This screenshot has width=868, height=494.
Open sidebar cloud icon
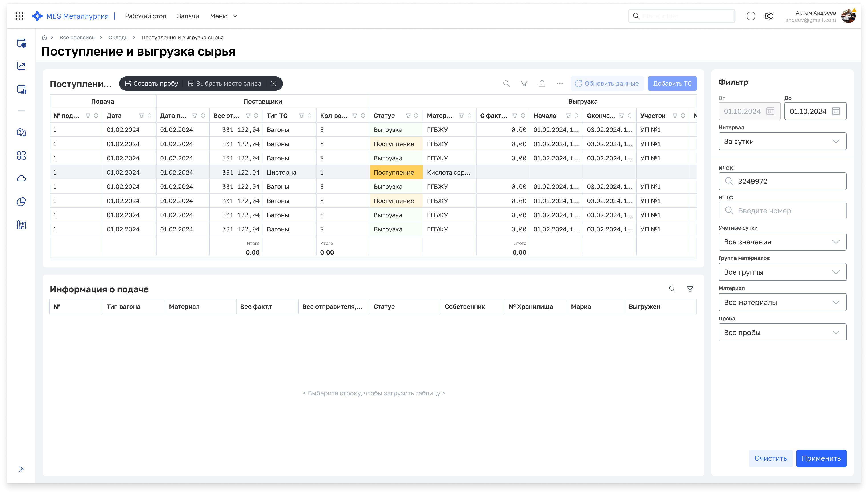pos(21,178)
